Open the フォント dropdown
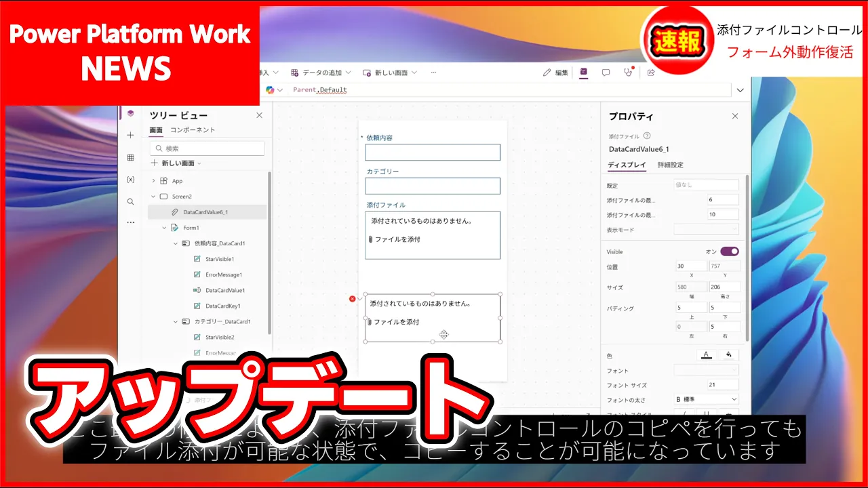 coord(706,370)
